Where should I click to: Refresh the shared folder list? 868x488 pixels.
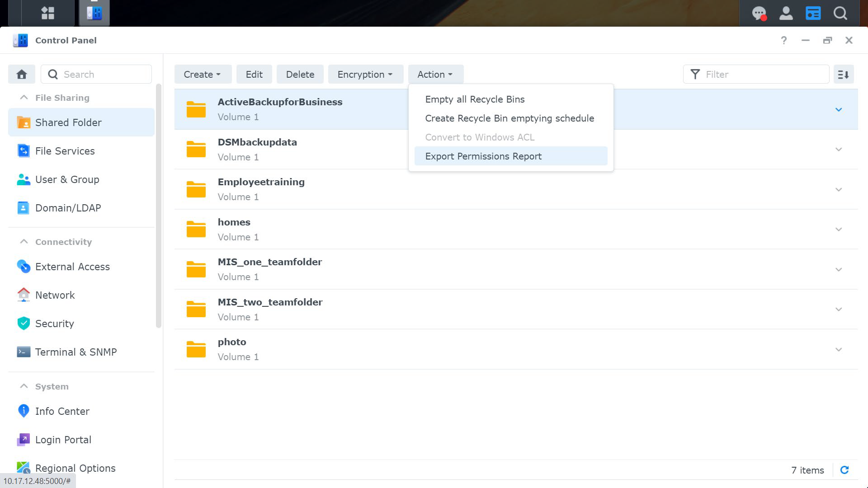844,470
